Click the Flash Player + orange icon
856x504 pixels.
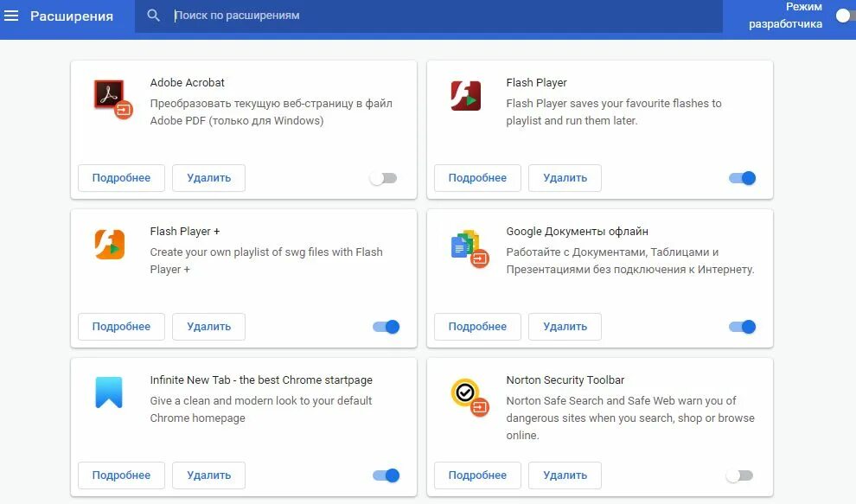pos(110,245)
